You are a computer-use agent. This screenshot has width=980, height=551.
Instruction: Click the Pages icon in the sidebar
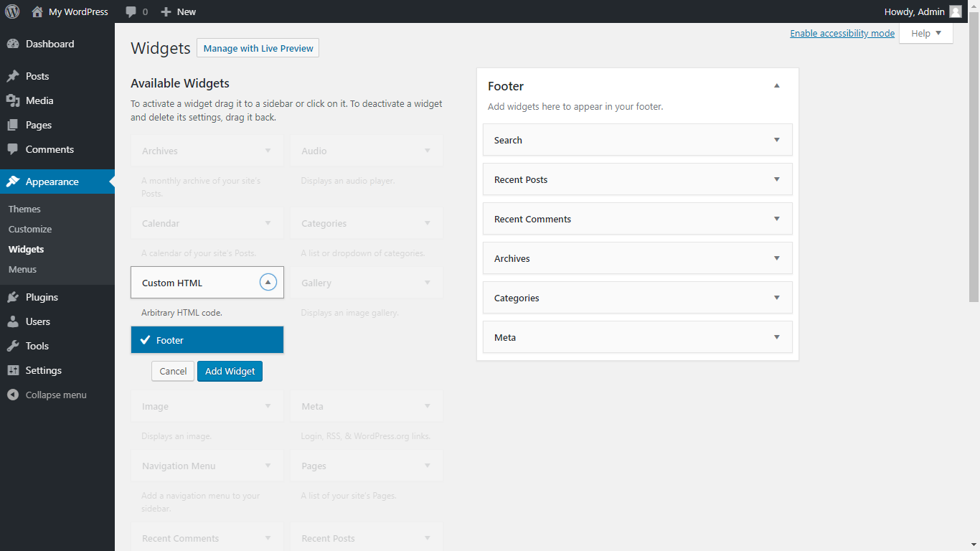[13, 125]
